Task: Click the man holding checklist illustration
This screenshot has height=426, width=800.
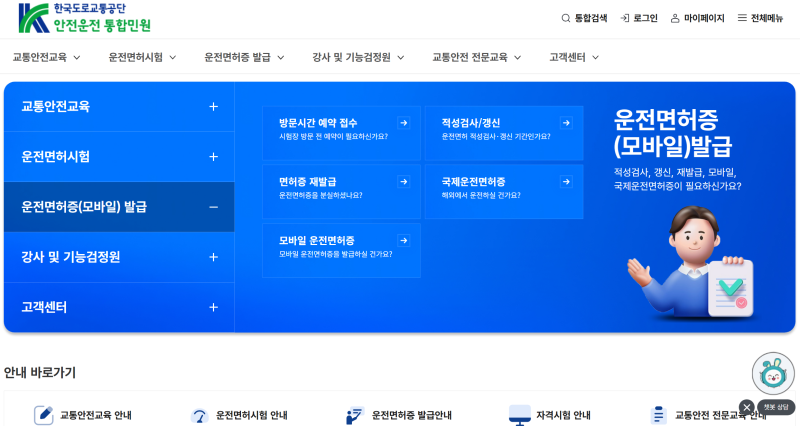Action: (x=691, y=263)
